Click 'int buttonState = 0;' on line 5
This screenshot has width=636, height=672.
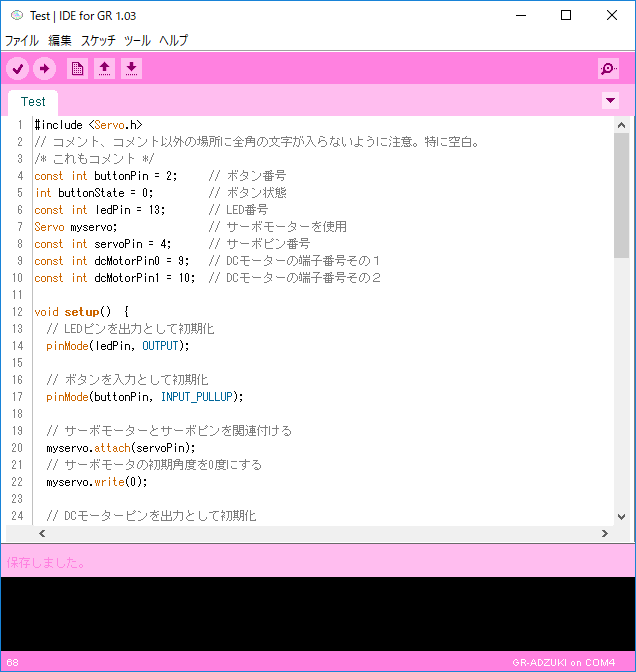pos(94,193)
